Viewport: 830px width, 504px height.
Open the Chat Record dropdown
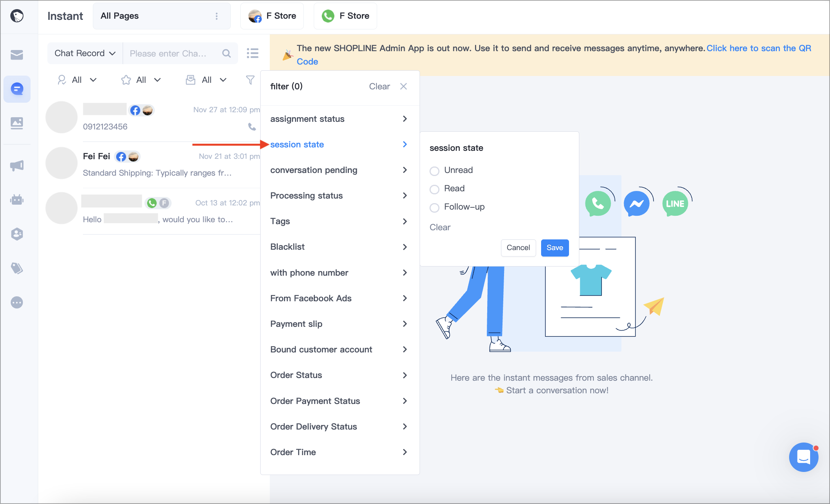point(85,53)
